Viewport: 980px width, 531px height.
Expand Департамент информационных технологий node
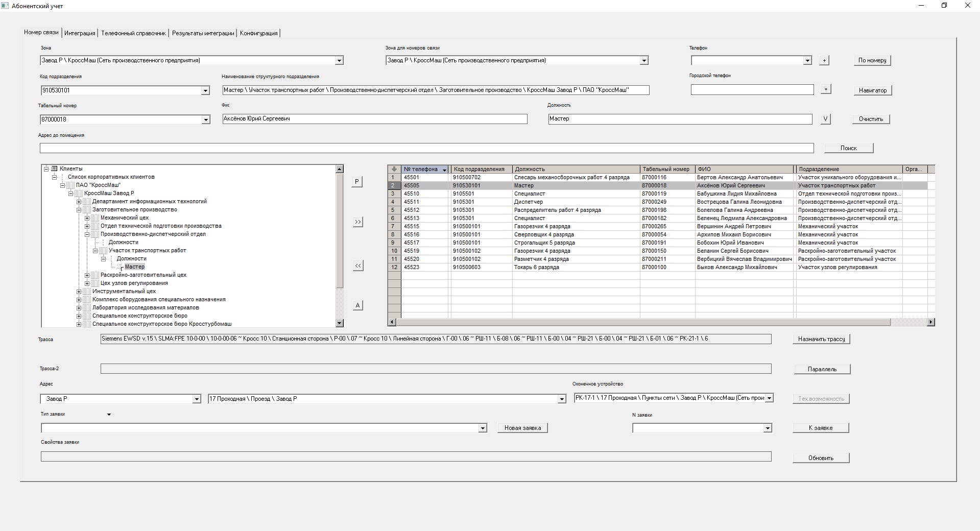click(79, 202)
